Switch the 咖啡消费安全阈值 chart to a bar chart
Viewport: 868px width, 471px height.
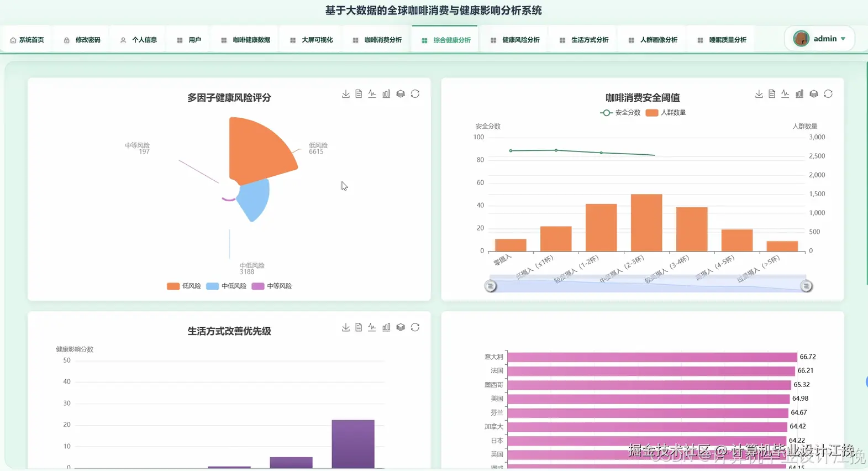[799, 94]
